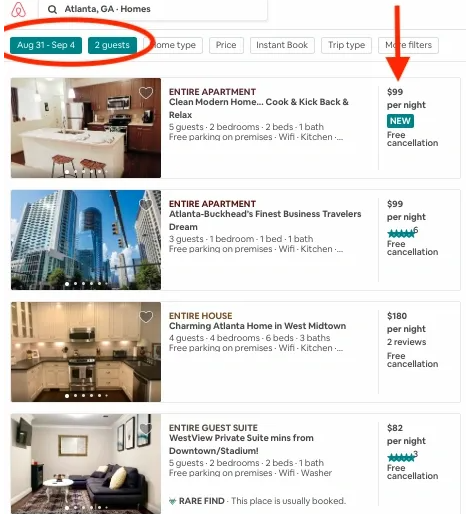Open Atlanta-Buckhead's Finest Business Travelers Dream listing
Image resolution: width=466 pixels, height=514 pixels.
(265, 220)
